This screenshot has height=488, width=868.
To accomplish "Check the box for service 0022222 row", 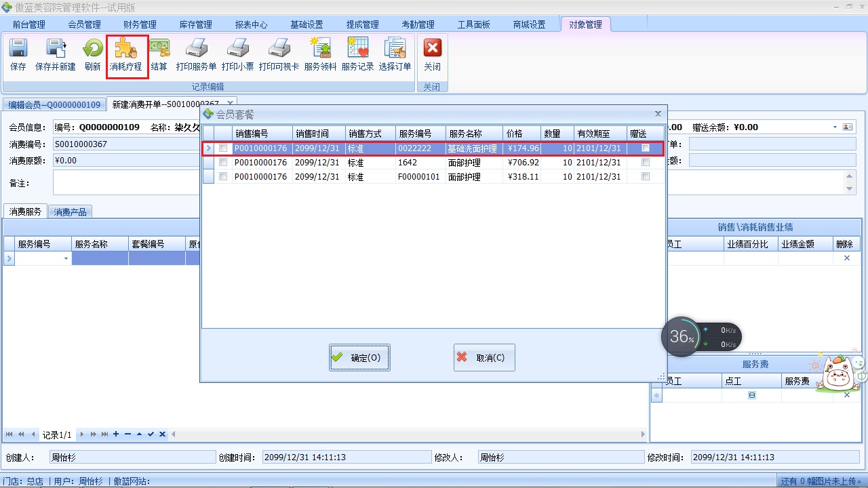I will point(223,148).
